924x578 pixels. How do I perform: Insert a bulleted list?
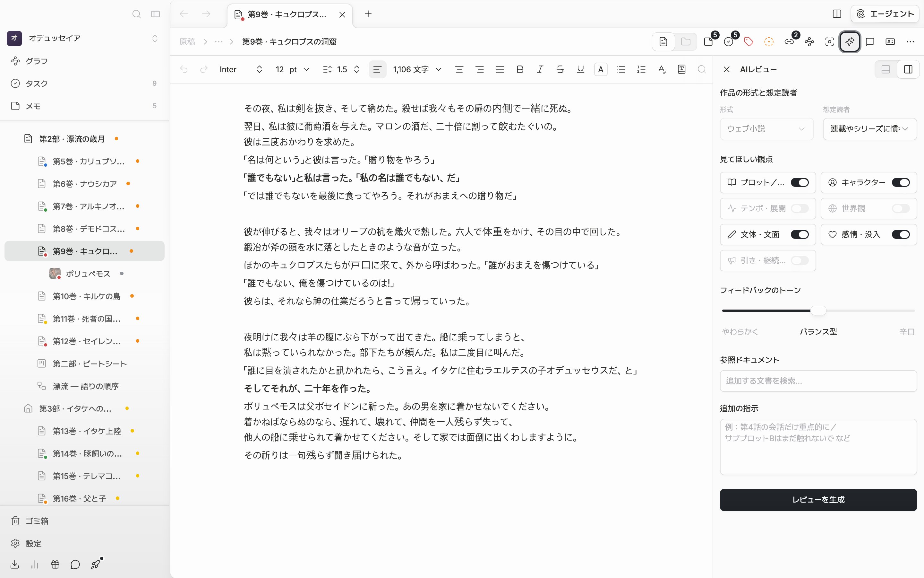click(x=621, y=69)
